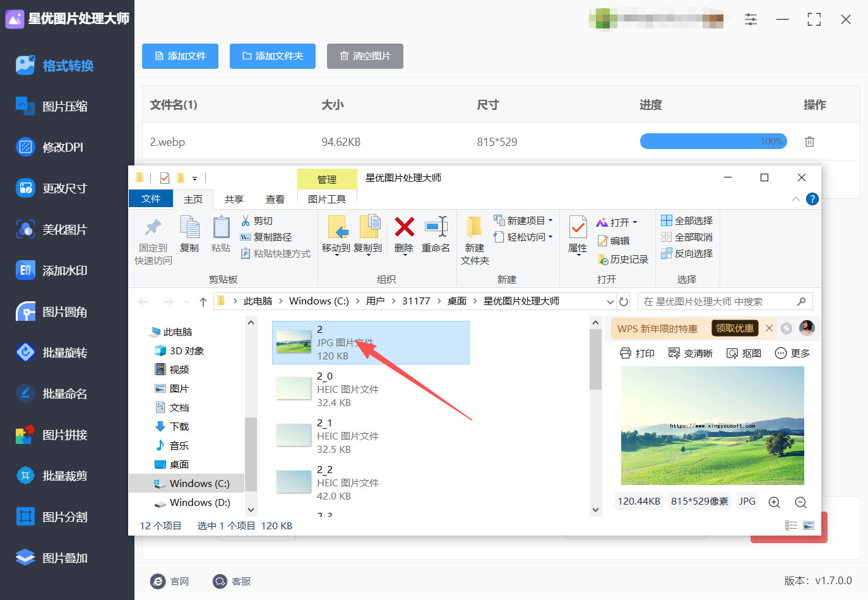This screenshot has width=868, height=600.
Task: Switch to the 共享 Share ribbon tab
Action: (x=234, y=199)
